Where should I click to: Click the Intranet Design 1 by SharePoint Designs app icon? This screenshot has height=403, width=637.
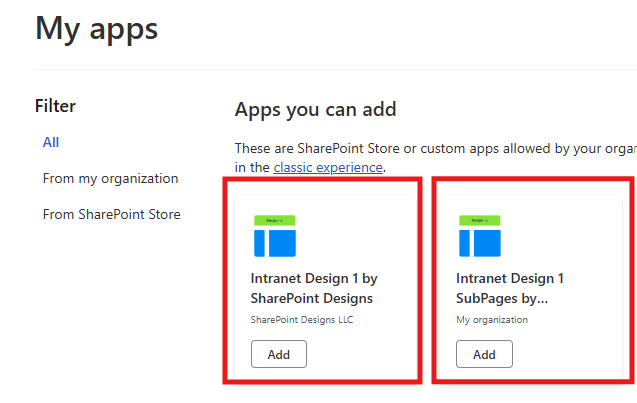[x=275, y=236]
